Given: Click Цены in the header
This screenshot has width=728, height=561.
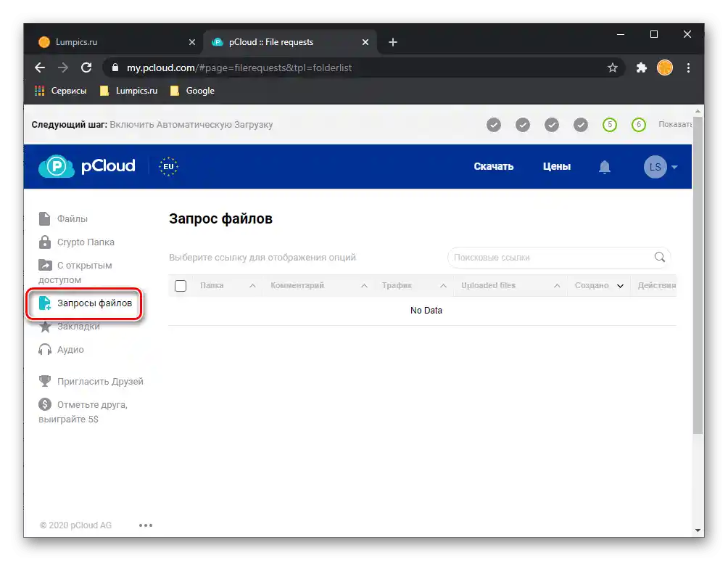Looking at the screenshot, I should point(557,166).
